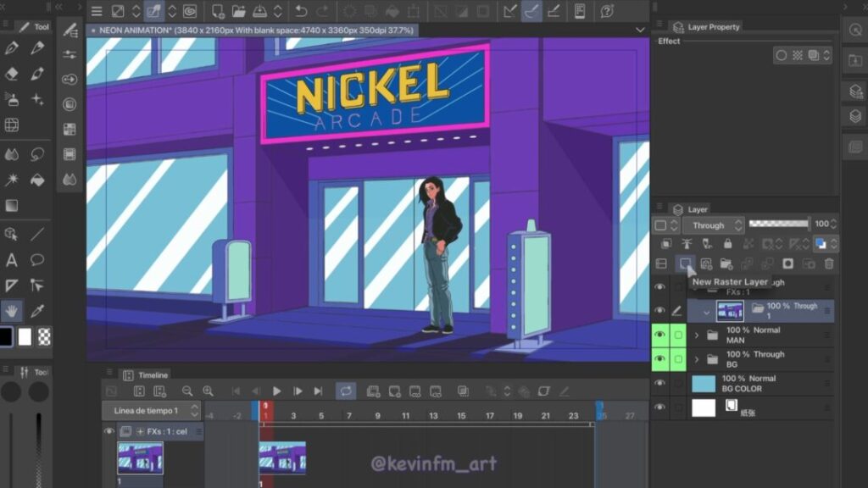Select the Eyedropper tool
The image size is (868, 488).
[x=37, y=310]
